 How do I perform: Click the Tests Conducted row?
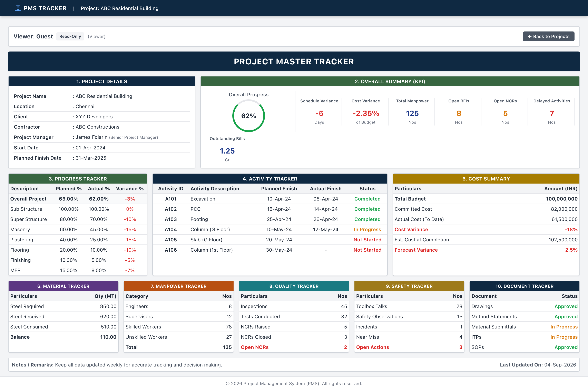coord(294,316)
